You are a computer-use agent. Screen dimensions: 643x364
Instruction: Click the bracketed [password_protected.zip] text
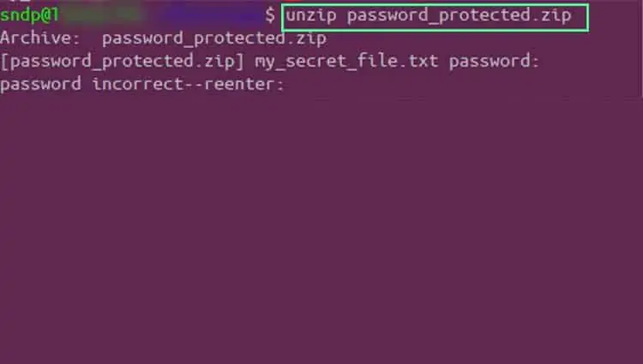(123, 62)
